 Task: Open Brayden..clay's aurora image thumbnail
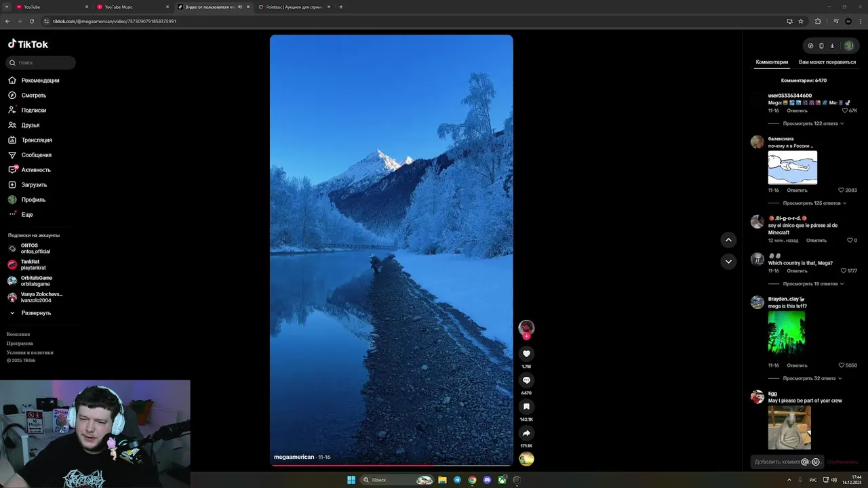pyautogui.click(x=787, y=333)
